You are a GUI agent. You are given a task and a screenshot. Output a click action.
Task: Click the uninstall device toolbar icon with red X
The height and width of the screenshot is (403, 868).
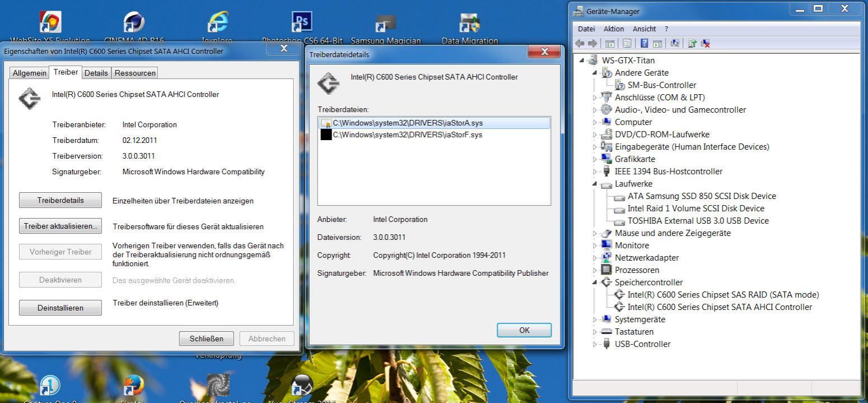pyautogui.click(x=705, y=43)
